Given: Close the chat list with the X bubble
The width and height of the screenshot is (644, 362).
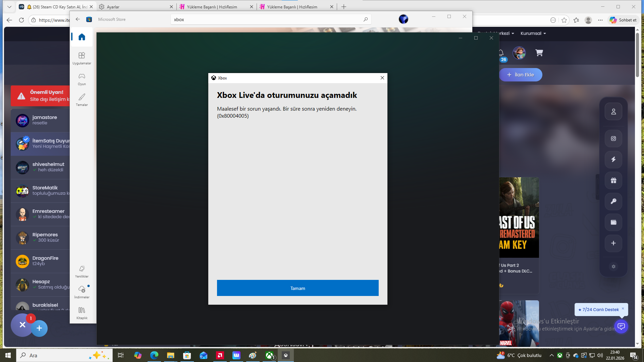Looking at the screenshot, I should (x=22, y=325).
